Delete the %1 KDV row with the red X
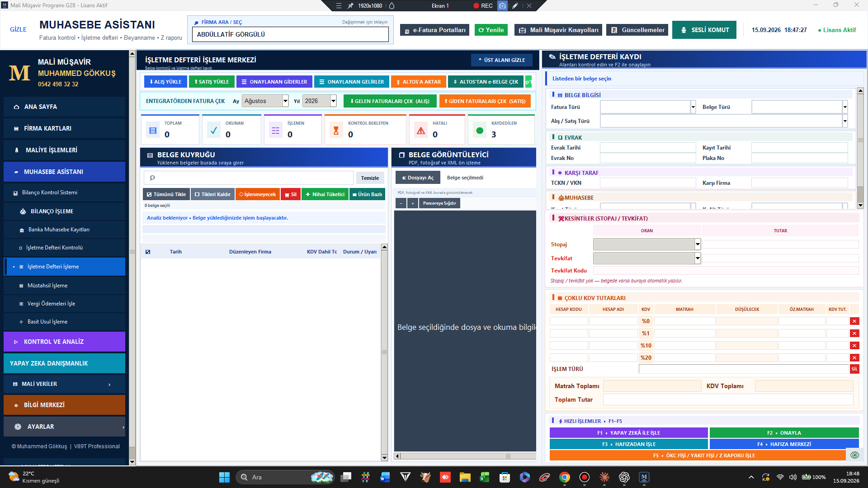 [854, 333]
